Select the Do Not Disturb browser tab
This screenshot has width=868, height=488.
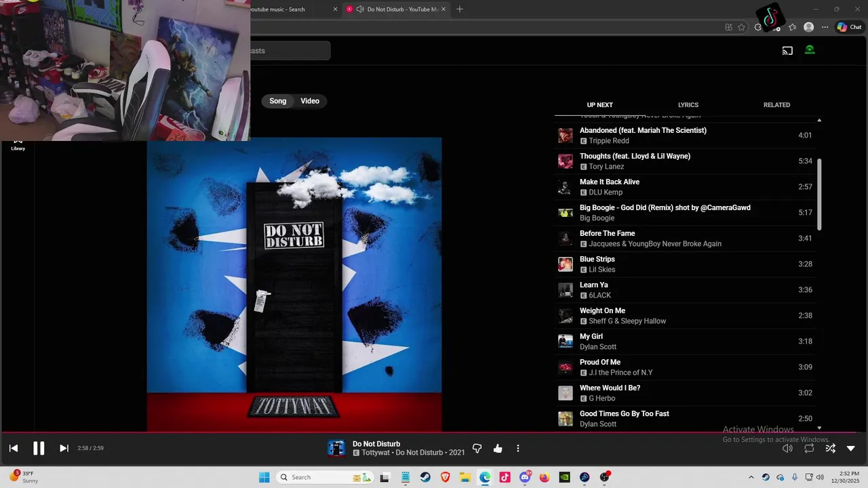[397, 9]
